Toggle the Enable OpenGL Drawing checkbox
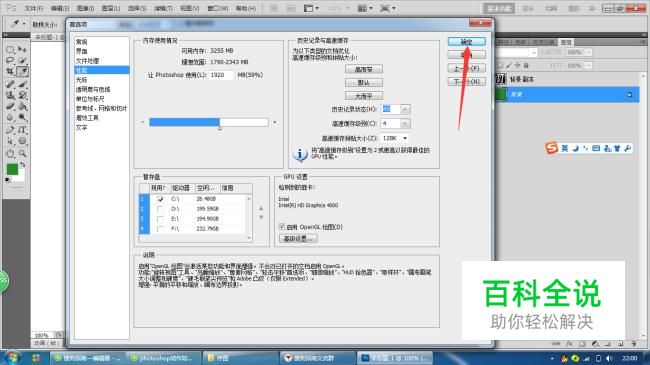Image resolution: width=650 pixels, height=365 pixels. point(282,226)
